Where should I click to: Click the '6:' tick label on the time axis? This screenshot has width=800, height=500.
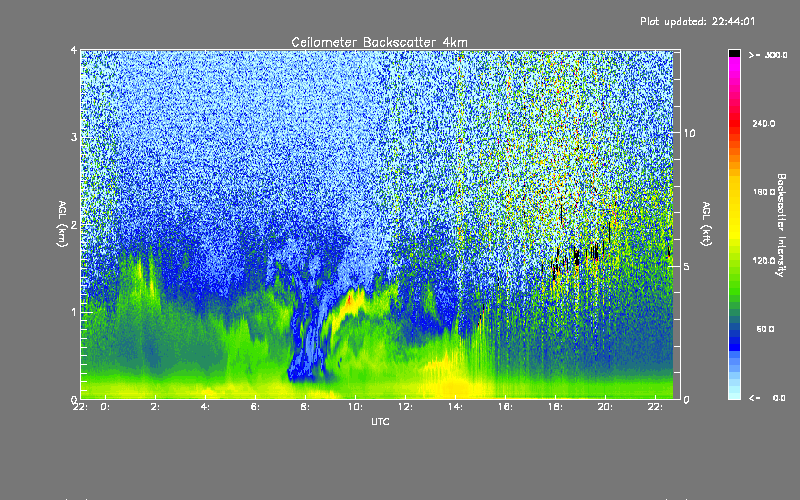(x=255, y=407)
